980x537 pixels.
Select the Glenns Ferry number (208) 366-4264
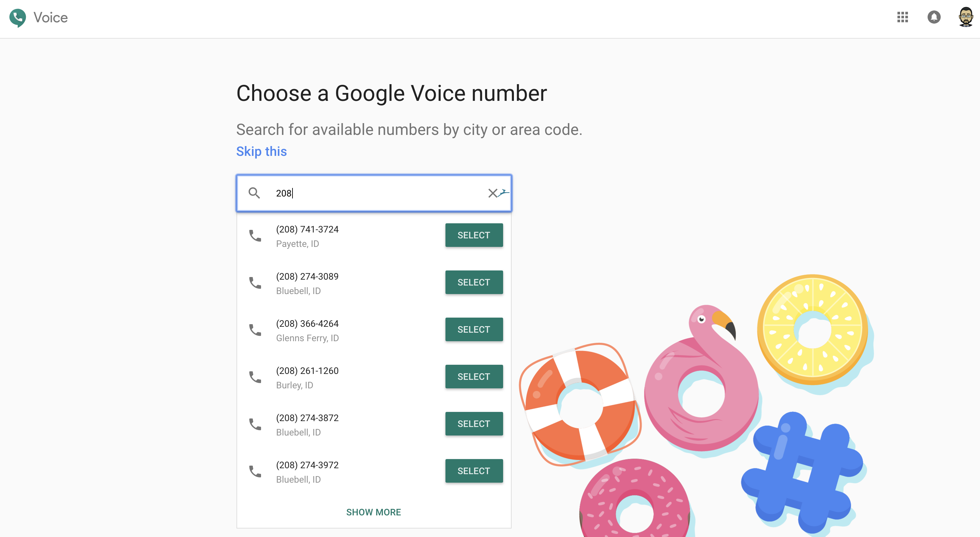coord(474,329)
